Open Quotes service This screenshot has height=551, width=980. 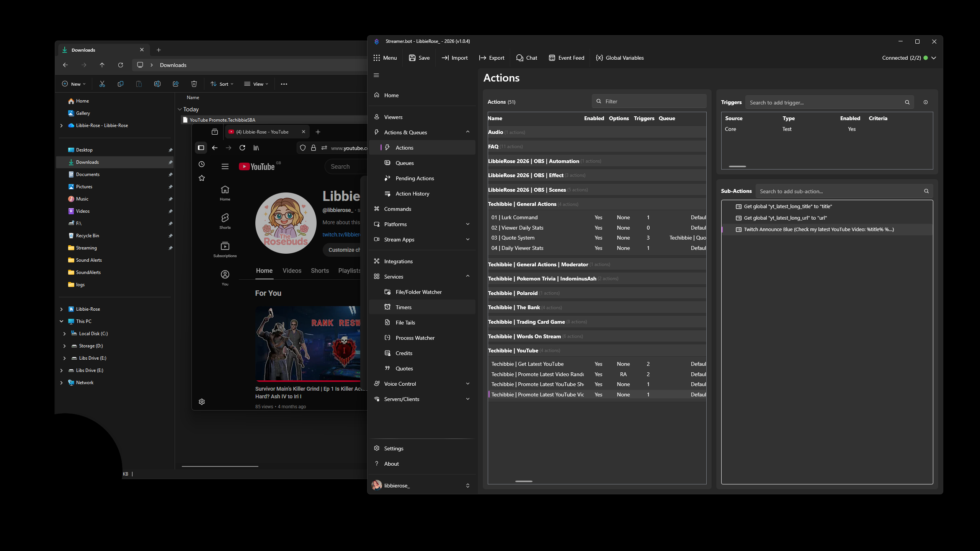(x=422, y=368)
